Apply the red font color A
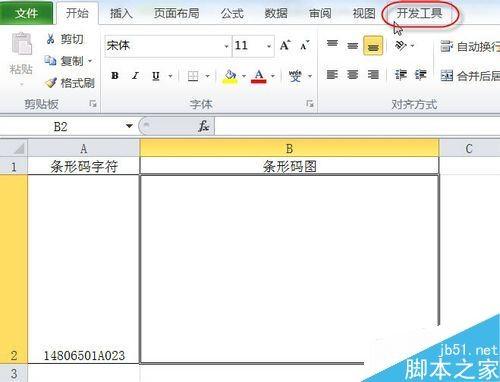 pyautogui.click(x=259, y=77)
